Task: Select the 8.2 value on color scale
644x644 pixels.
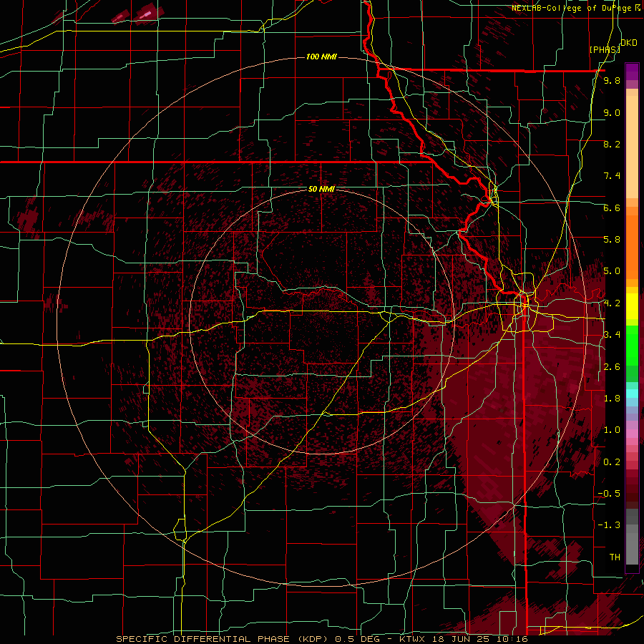Action: [612, 144]
